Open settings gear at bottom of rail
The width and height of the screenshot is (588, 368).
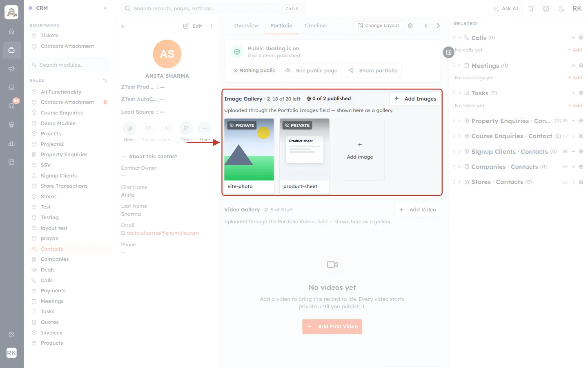[x=11, y=334]
